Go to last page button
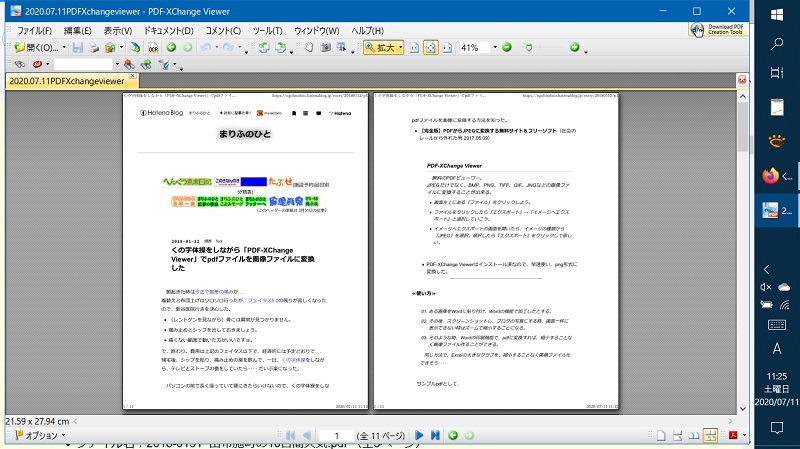Screen dimensions: 800x449 pyautogui.click(x=435, y=435)
